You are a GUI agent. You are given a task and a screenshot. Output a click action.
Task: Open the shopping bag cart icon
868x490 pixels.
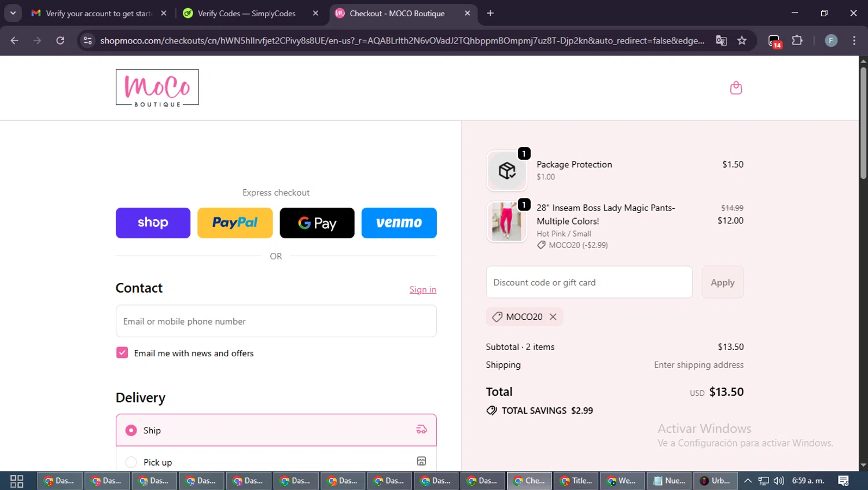[736, 88]
